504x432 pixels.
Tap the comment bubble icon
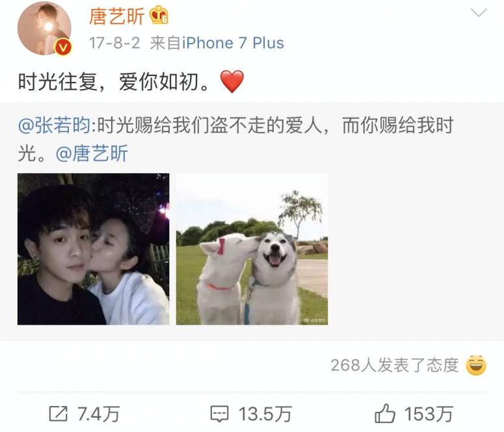pos(219,414)
